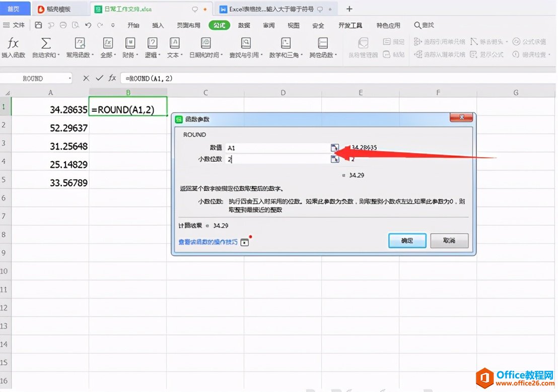Screen dimensions: 558x392
Task: Expand the Common Functions dropdown arrow
Action: point(93,55)
